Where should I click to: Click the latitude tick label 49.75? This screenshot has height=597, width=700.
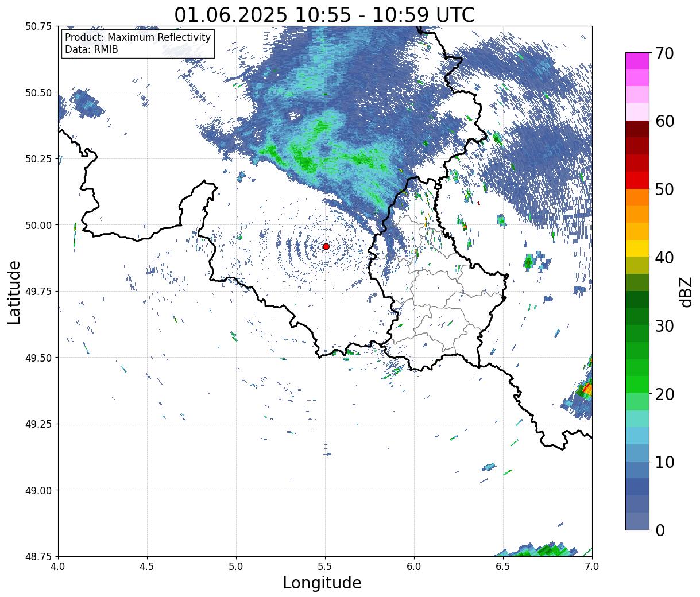click(38, 292)
